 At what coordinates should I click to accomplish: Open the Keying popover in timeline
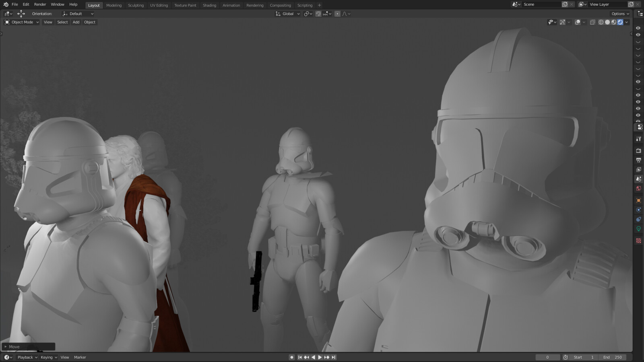(49, 357)
